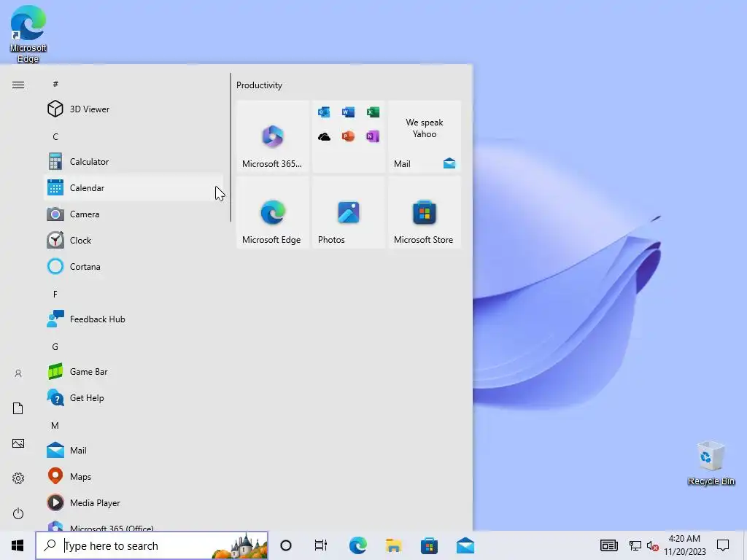Open Outlook icon in Office tile folder
The height and width of the screenshot is (560, 747).
click(324, 112)
